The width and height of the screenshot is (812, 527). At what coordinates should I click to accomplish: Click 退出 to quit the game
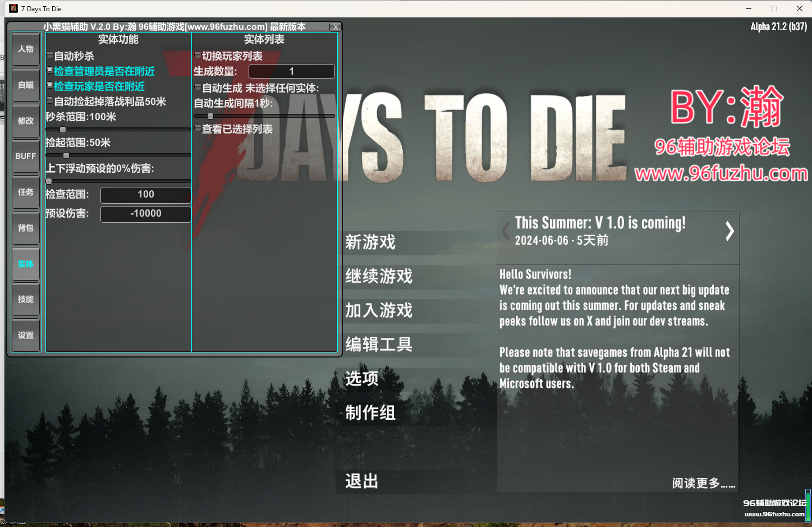[362, 482]
